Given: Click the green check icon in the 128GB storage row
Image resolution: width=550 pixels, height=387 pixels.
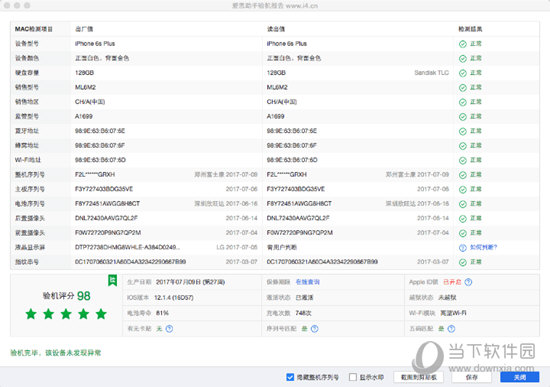Looking at the screenshot, I should coord(463,73).
